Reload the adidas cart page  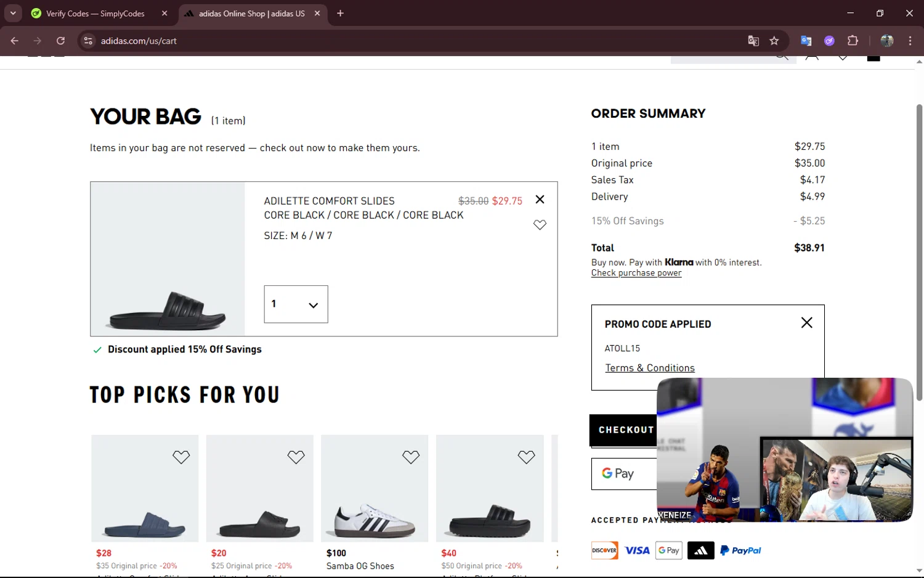pyautogui.click(x=60, y=41)
